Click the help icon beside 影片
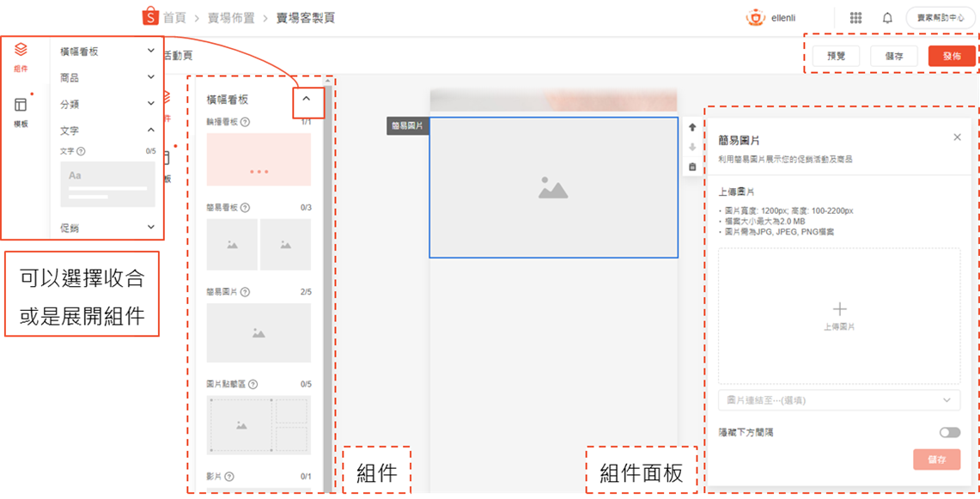This screenshot has height=499, width=980. click(228, 478)
